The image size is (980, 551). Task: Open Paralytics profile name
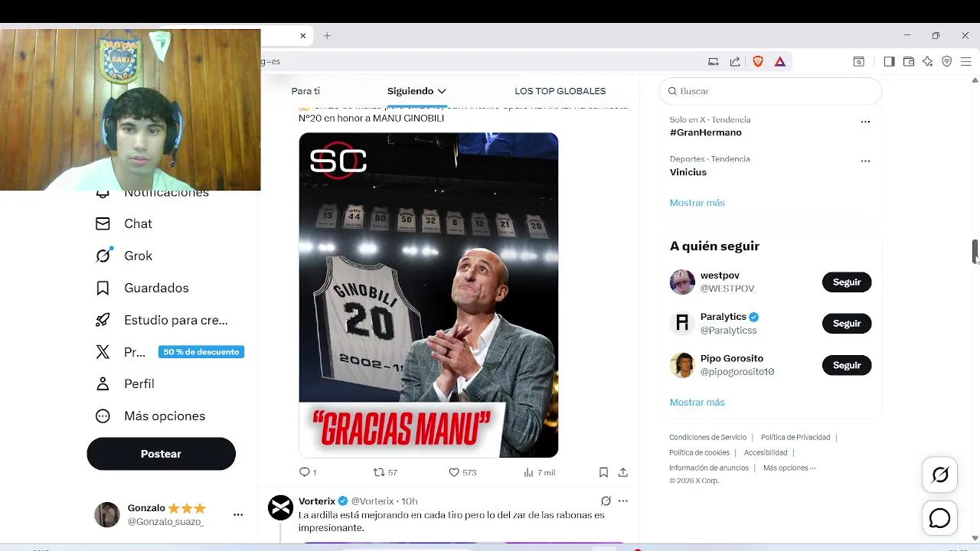pos(724,317)
